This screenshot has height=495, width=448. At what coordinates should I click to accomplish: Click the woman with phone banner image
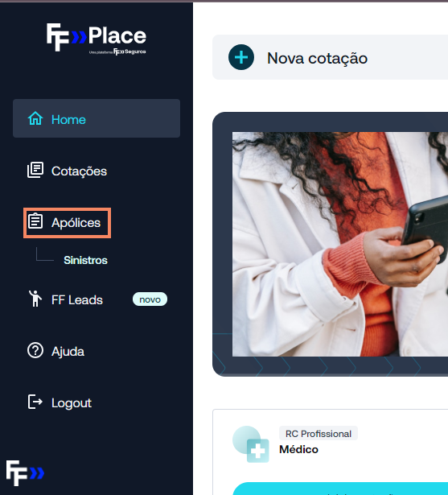point(340,244)
